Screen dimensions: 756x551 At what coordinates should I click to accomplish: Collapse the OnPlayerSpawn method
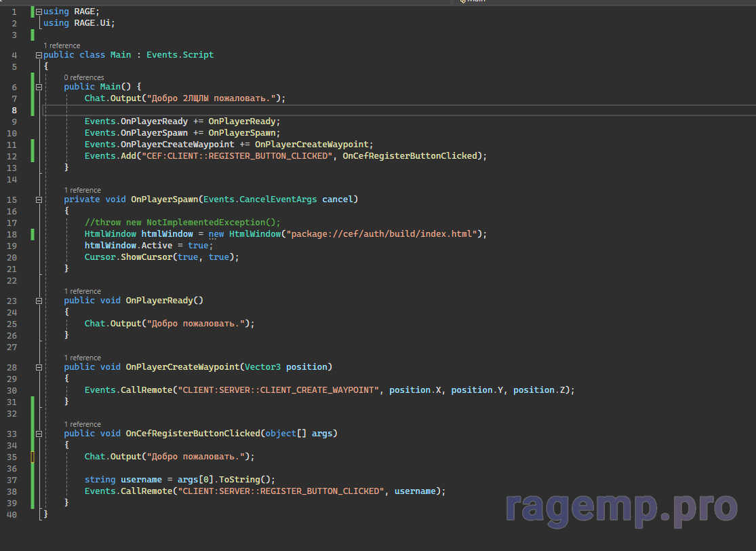pyautogui.click(x=39, y=199)
